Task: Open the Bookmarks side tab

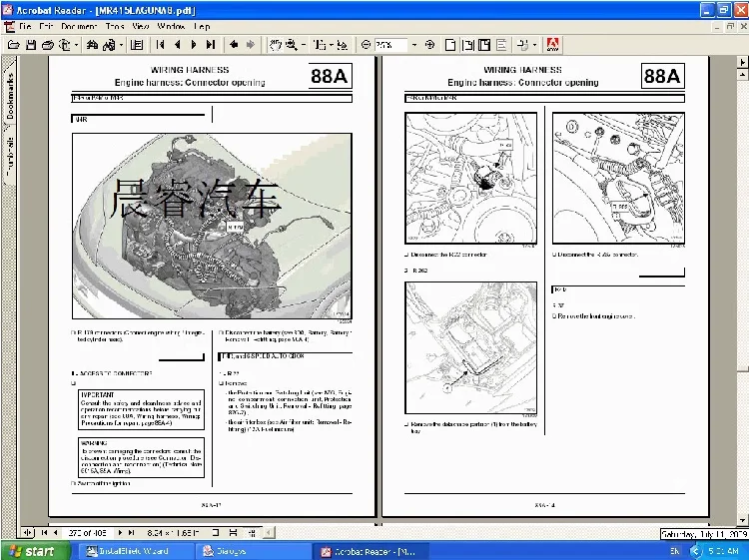Action: (x=10, y=98)
